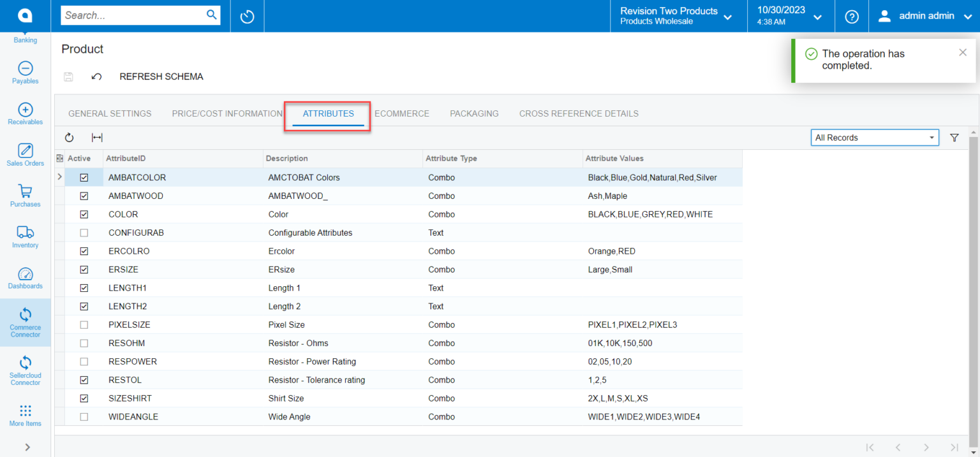Check Active for RESOHM

(x=84, y=344)
